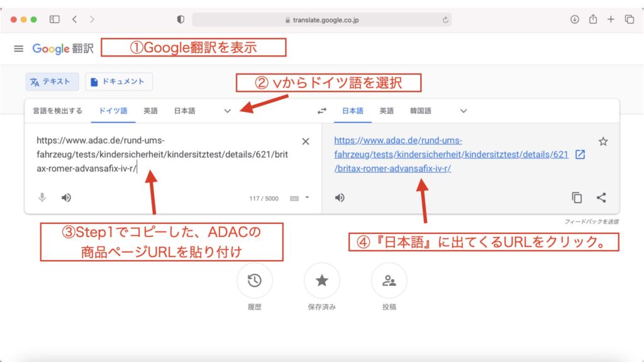Click the フィードバックを送信 link
644x362 pixels.
pos(591,222)
